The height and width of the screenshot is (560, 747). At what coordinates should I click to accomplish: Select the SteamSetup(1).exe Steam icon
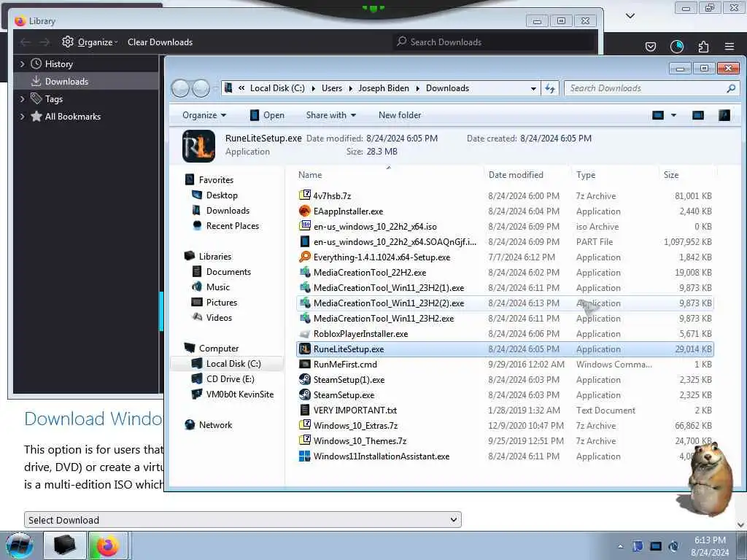[x=304, y=379]
